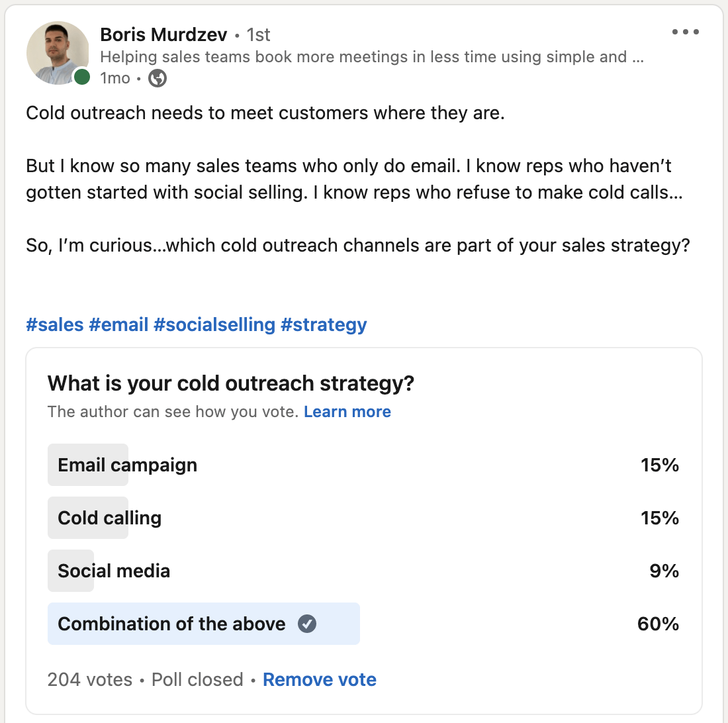728x723 pixels.
Task: Click the globe public visibility icon
Action: (x=158, y=78)
